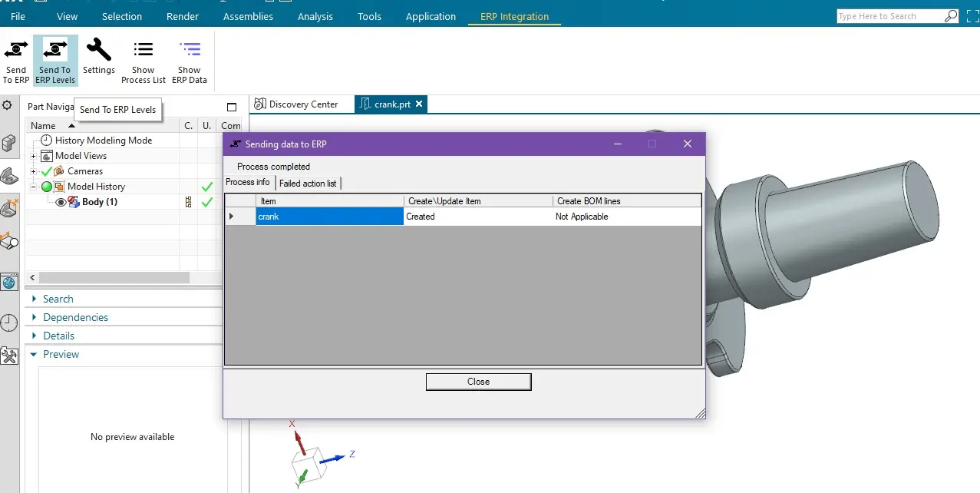Toggle visibility eye of Body (1)

pyautogui.click(x=61, y=202)
